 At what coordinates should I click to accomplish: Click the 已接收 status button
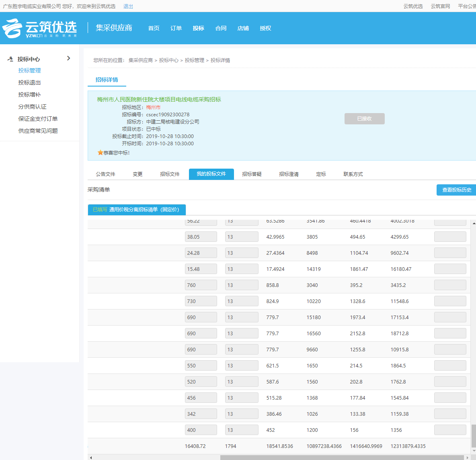(x=364, y=118)
